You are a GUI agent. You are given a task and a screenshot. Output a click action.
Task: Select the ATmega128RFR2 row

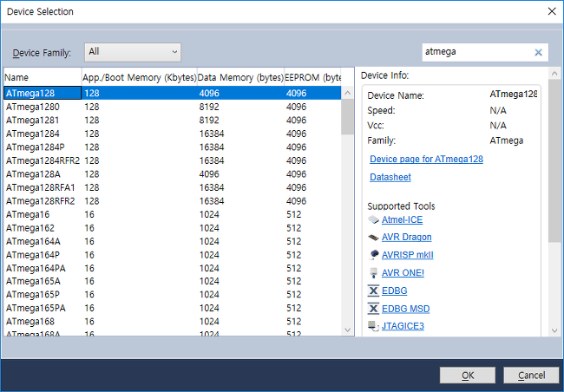173,201
